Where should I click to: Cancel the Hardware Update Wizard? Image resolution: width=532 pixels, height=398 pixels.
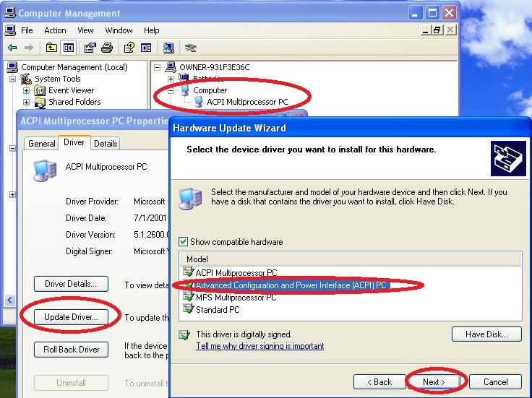point(495,382)
